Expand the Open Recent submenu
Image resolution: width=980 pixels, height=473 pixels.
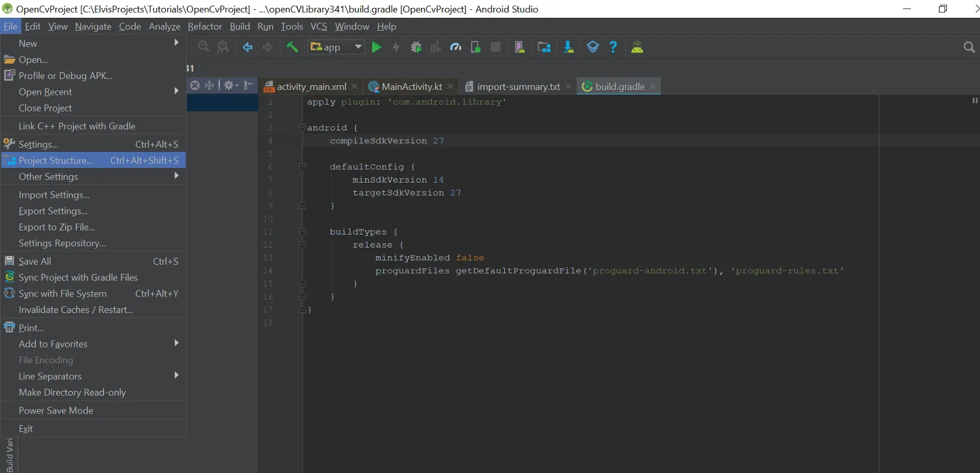(x=93, y=92)
